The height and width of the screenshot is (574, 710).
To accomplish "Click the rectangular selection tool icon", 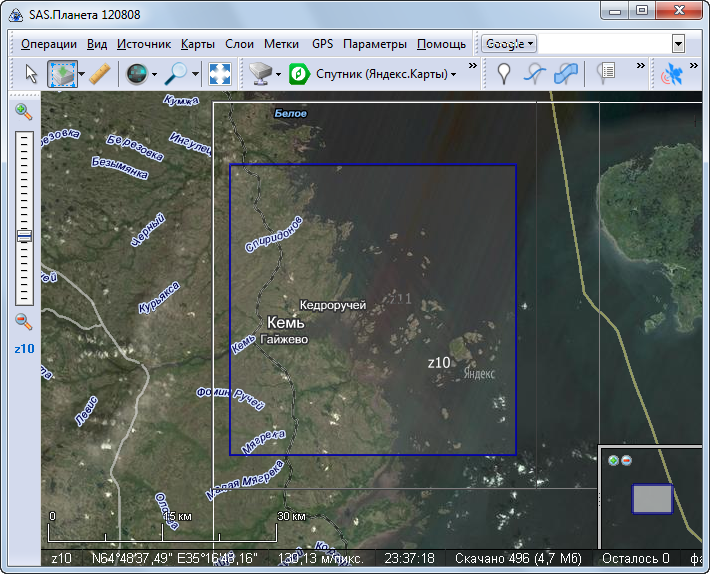I will 63,73.
